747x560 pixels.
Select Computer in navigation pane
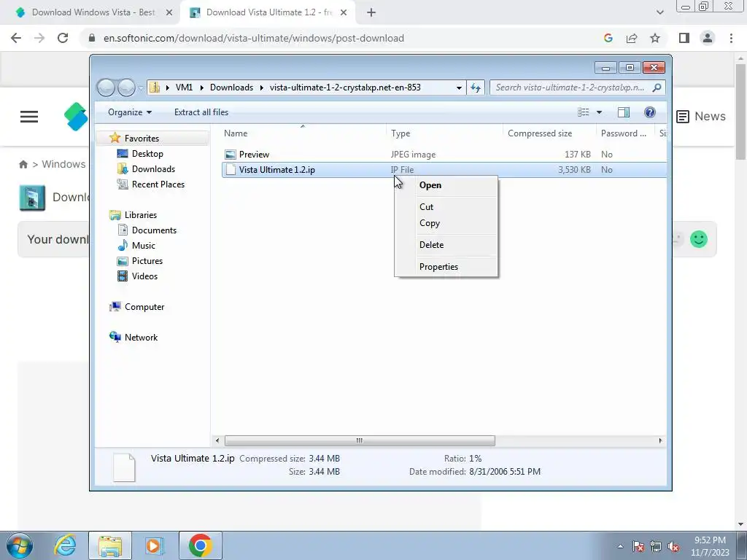144,307
